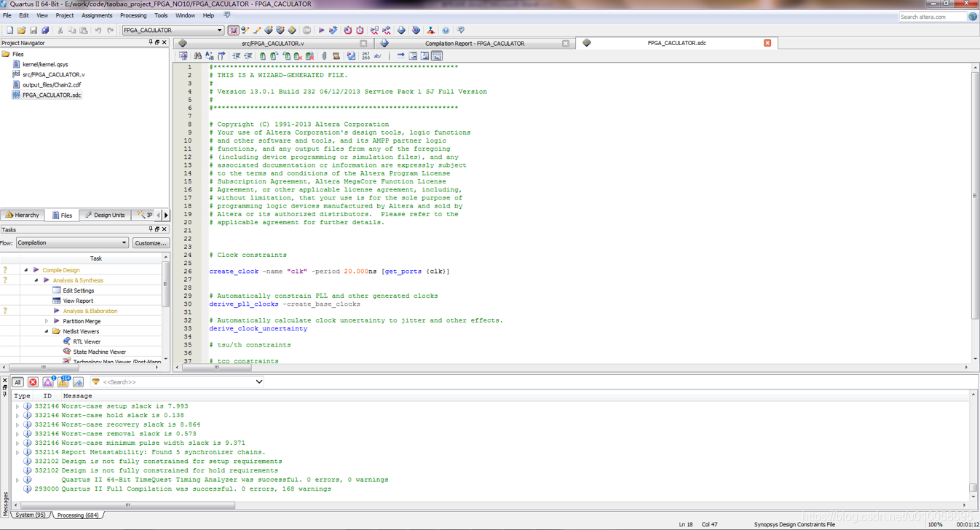The height and width of the screenshot is (530, 980).
Task: Click the messages Search filter field
Action: [178, 381]
